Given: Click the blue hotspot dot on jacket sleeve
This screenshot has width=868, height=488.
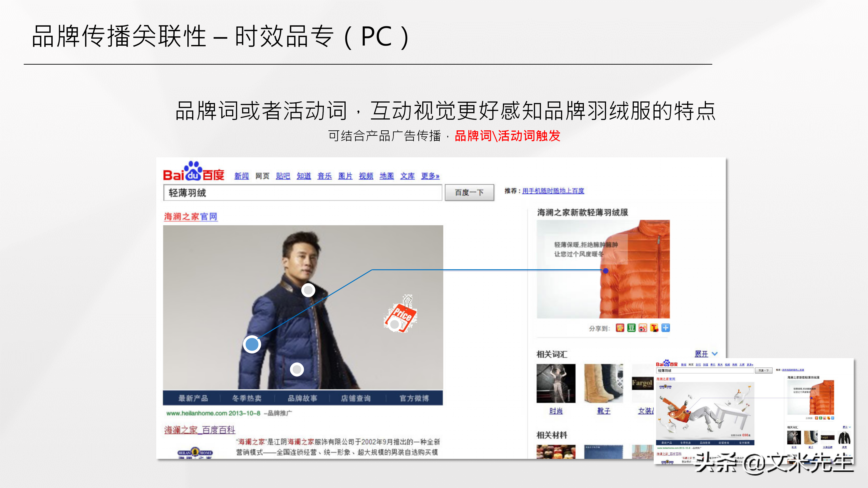Looking at the screenshot, I should coord(252,344).
